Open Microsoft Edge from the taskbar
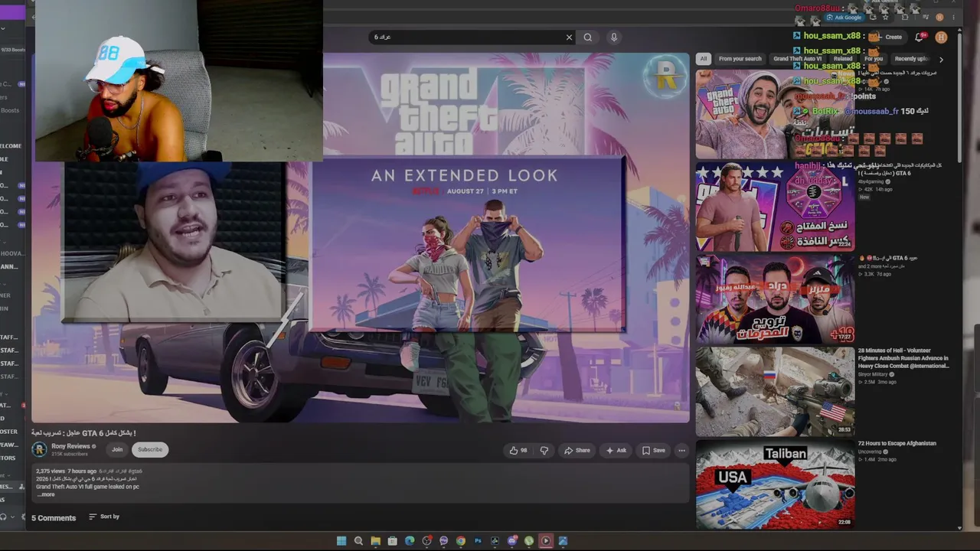Screen dimensions: 980x551 coord(410,541)
